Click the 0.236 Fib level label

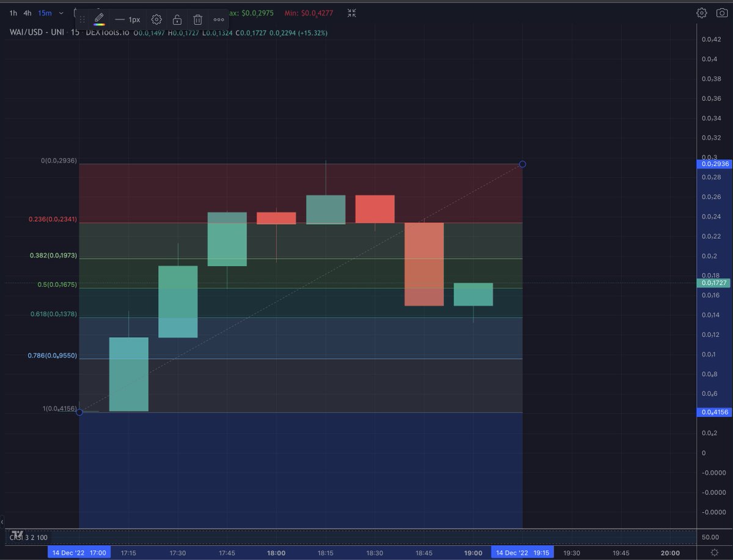point(53,219)
